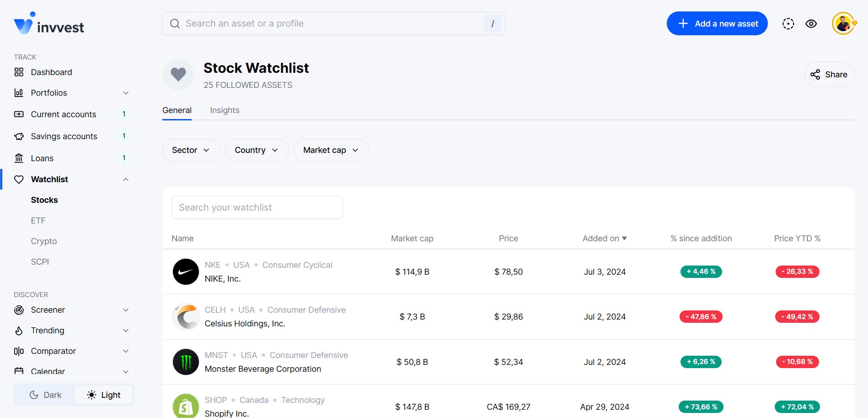Click the 25 FOLLOWED ASSETS text
The height and width of the screenshot is (418, 868).
pyautogui.click(x=248, y=85)
